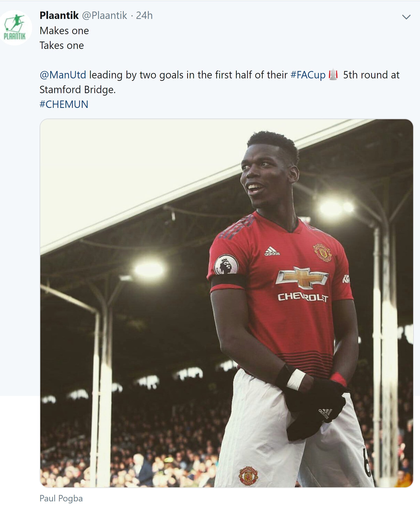
Task: Click 'Makes one' tweet text
Action: pyautogui.click(x=64, y=31)
